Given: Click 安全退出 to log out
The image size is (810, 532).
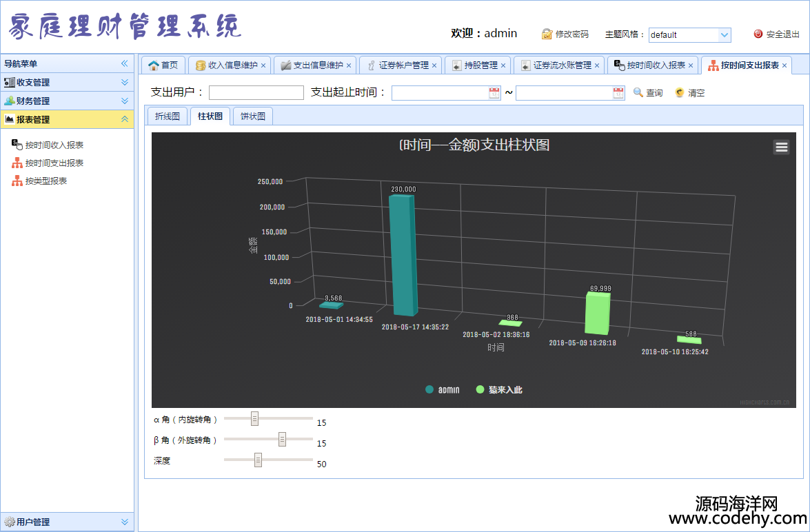Looking at the screenshot, I should pyautogui.click(x=776, y=34).
